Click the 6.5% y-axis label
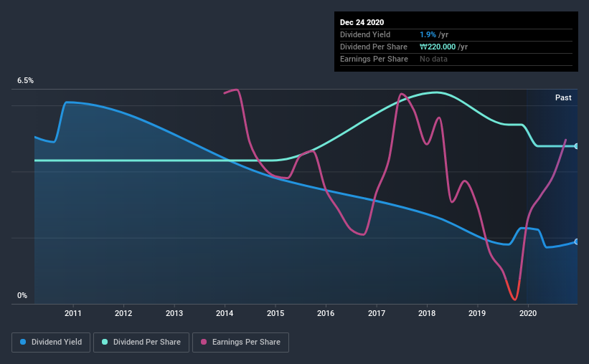Image resolution: width=589 pixels, height=364 pixels. (25, 81)
